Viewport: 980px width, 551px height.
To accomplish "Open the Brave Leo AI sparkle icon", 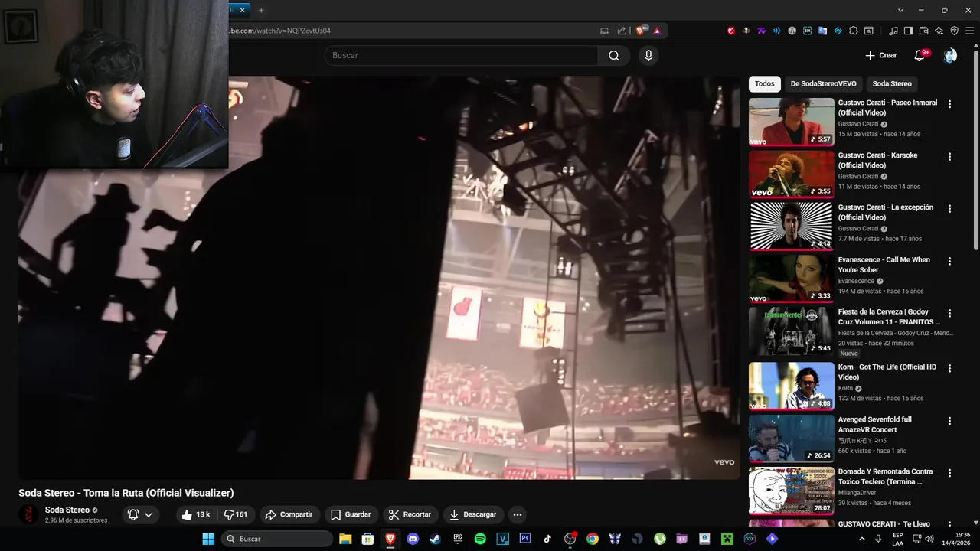I will tap(939, 31).
